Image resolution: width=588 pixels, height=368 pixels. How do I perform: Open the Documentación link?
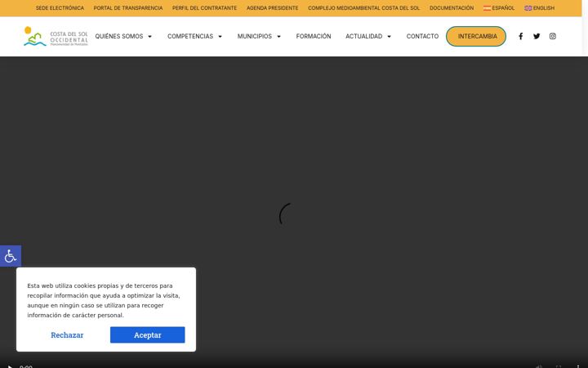[452, 8]
